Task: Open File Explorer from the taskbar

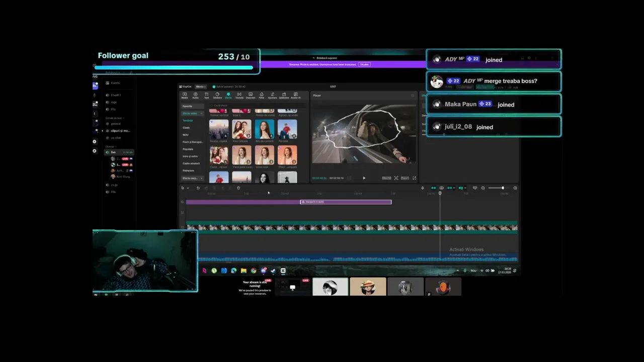Action: tap(244, 270)
